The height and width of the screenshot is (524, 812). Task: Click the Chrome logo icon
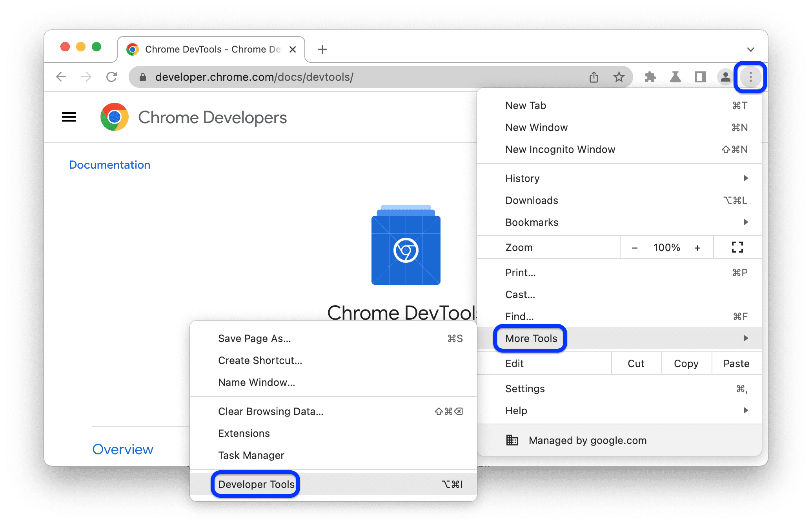point(113,118)
